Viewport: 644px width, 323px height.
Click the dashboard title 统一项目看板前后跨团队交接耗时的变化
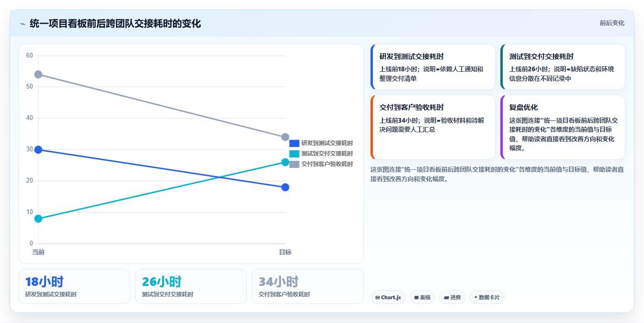[115, 23]
